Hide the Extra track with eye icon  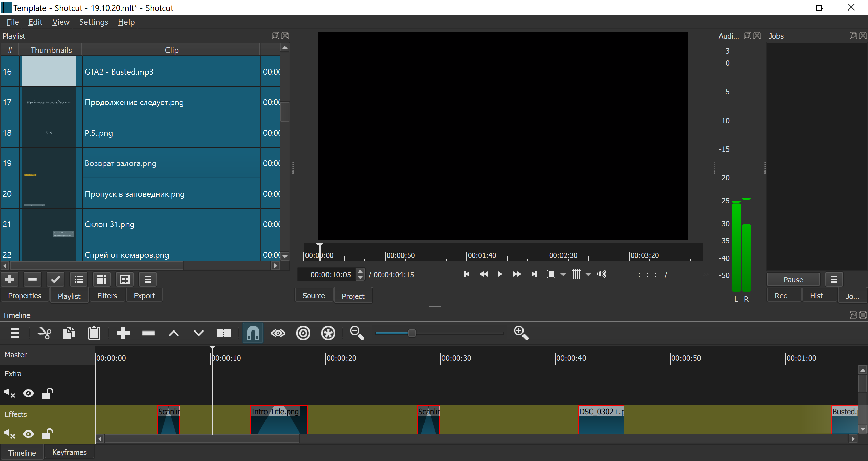tap(28, 393)
